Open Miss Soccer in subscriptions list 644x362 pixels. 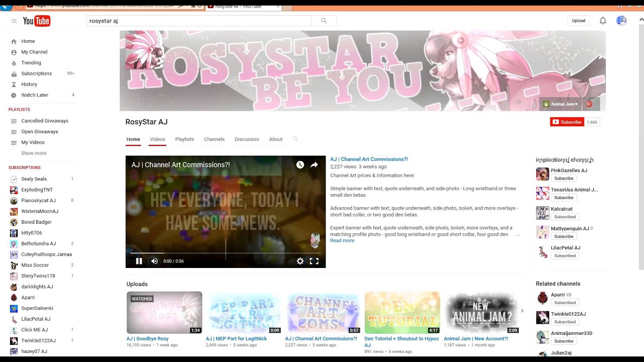tap(35, 265)
